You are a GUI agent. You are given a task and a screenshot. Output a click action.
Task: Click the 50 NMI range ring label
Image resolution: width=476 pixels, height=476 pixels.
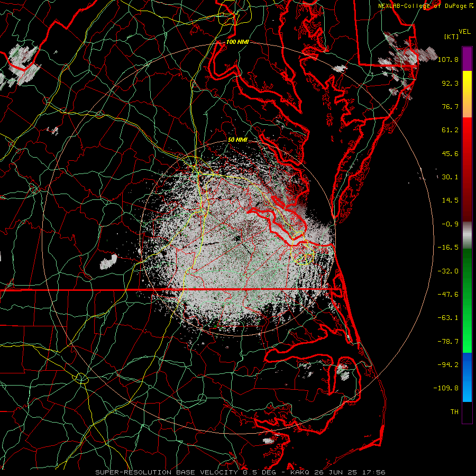237,140
